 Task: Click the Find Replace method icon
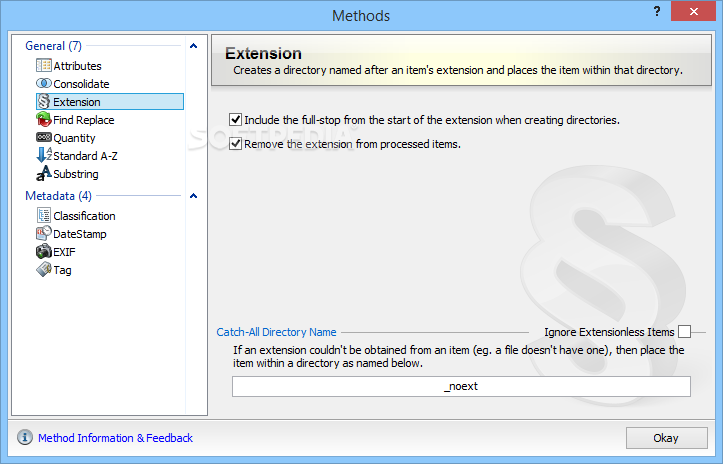pyautogui.click(x=44, y=119)
